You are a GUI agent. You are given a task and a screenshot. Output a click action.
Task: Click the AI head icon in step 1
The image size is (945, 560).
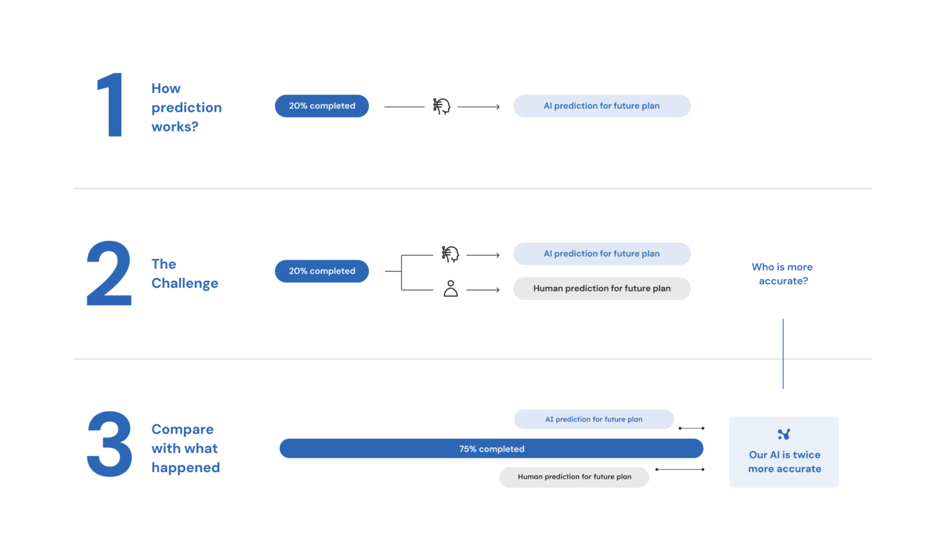(441, 106)
